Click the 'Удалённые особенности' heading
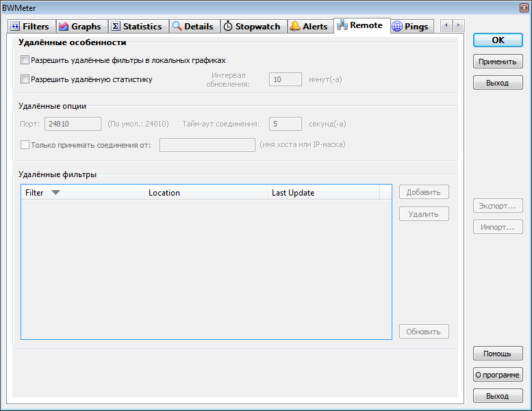 [x=73, y=42]
